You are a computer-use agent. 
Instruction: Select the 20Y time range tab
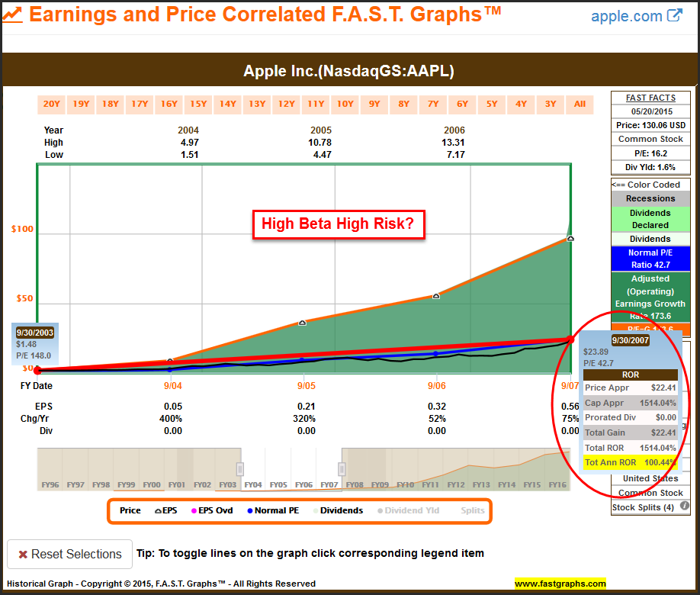[51, 104]
